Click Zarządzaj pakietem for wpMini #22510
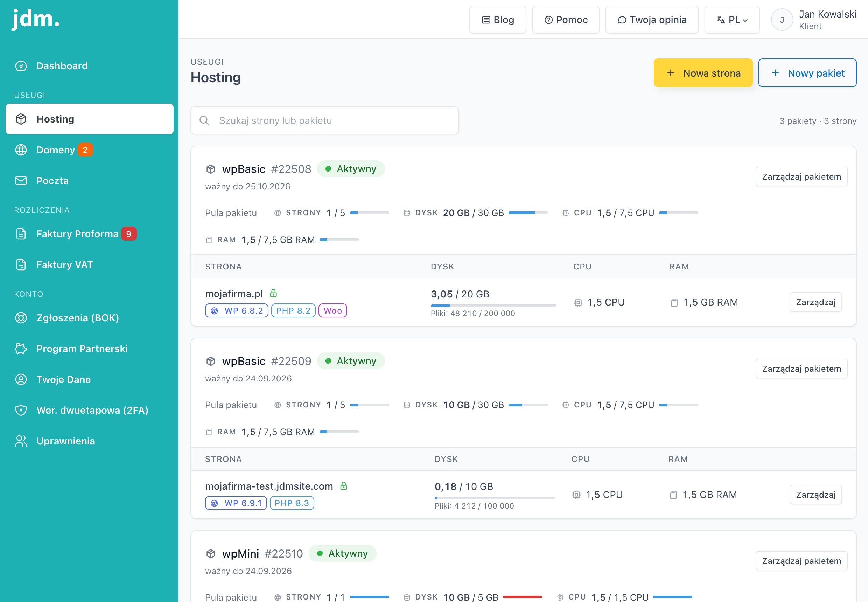The width and height of the screenshot is (868, 602). pyautogui.click(x=801, y=561)
